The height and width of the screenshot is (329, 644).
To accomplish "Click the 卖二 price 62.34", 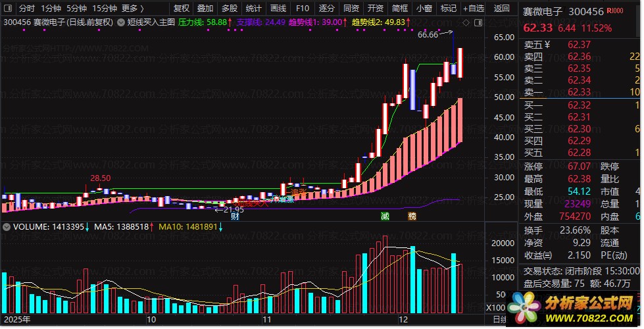I will coord(579,80).
